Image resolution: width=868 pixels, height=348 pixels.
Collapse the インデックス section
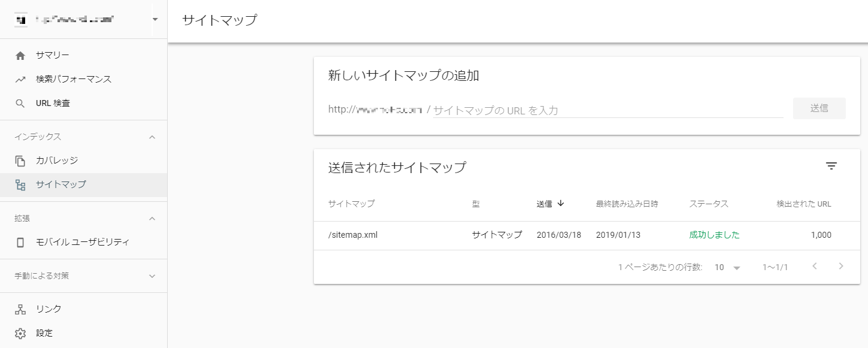pyautogui.click(x=152, y=137)
